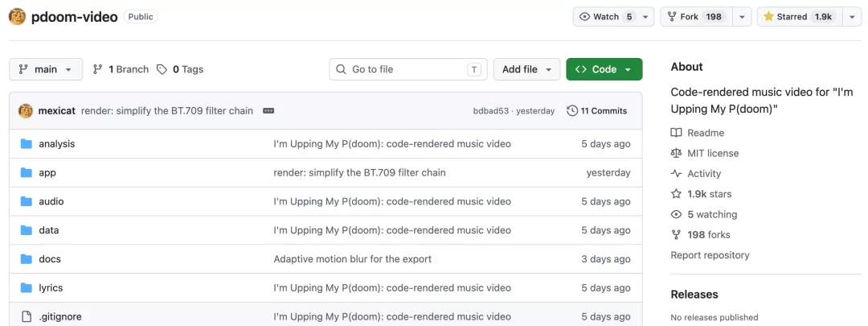This screenshot has width=868, height=326.
Task: Click the analysis folder icon
Action: point(26,144)
